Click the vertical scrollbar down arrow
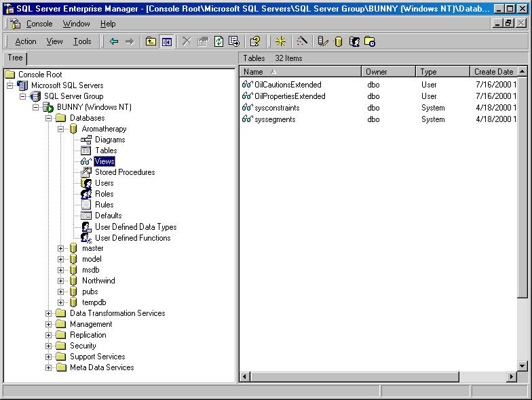The height and width of the screenshot is (400, 532). pos(522,366)
